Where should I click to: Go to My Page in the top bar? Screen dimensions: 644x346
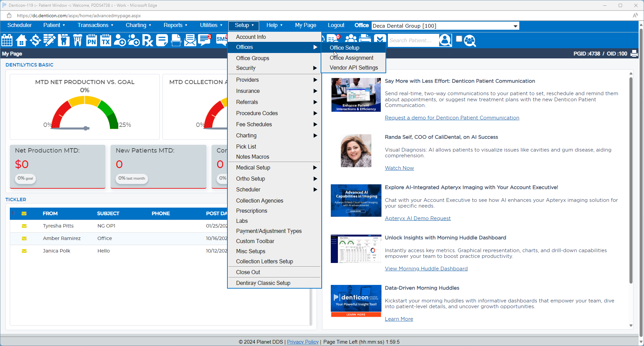coord(305,25)
